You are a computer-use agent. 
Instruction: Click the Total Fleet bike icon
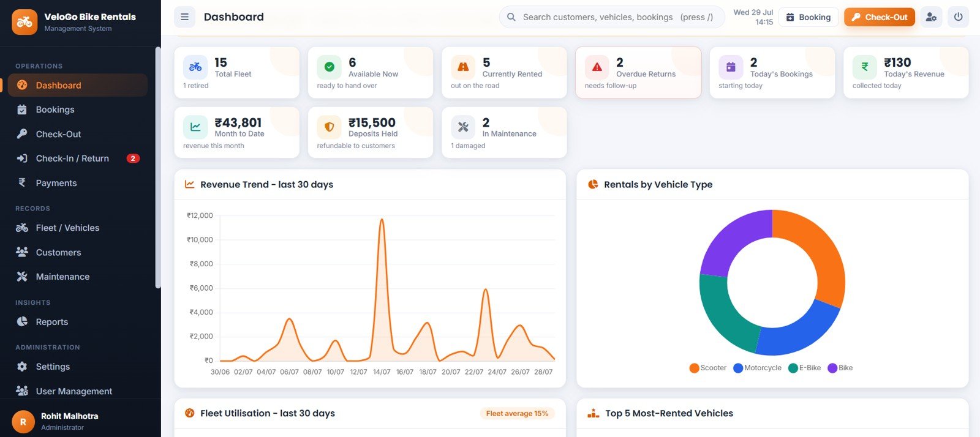pyautogui.click(x=195, y=67)
